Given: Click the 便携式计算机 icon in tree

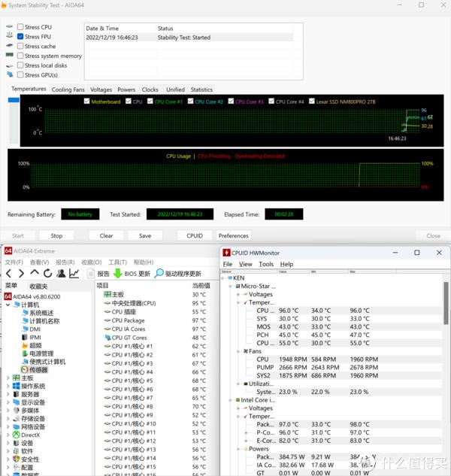Looking at the screenshot, I should [x=26, y=362].
